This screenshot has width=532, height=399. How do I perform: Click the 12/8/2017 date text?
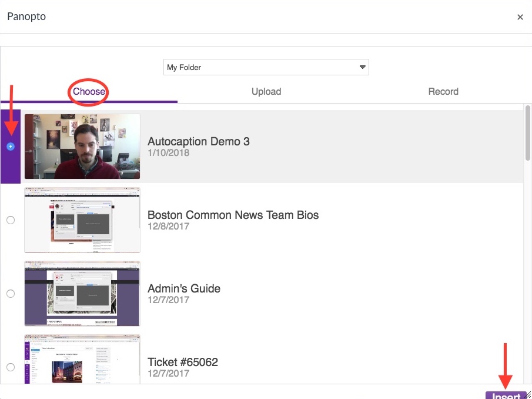click(x=168, y=227)
